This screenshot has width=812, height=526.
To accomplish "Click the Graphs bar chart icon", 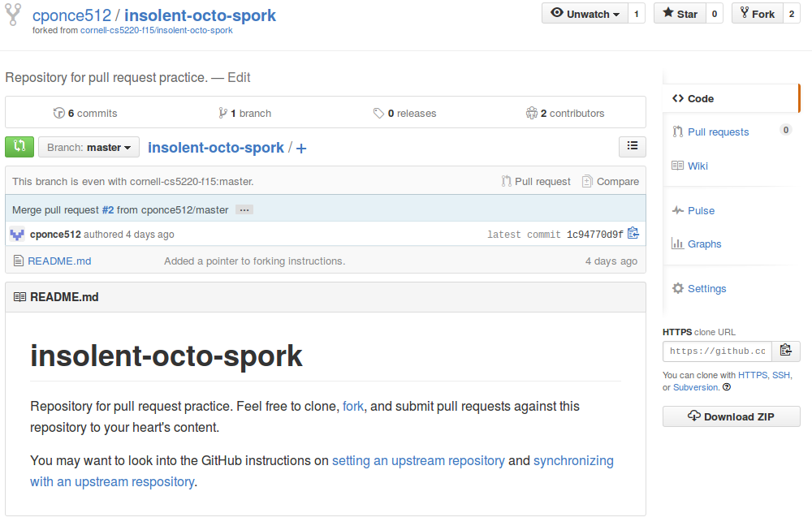I will [x=677, y=244].
